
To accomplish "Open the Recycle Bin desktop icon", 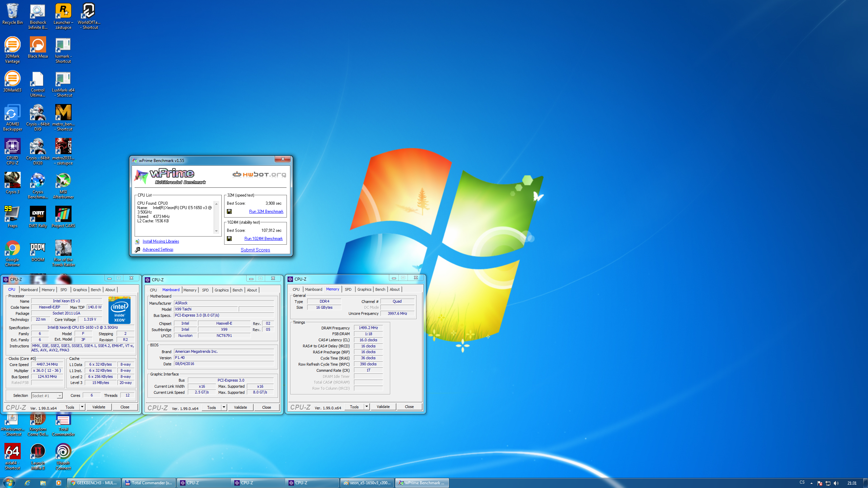I will [x=13, y=14].
